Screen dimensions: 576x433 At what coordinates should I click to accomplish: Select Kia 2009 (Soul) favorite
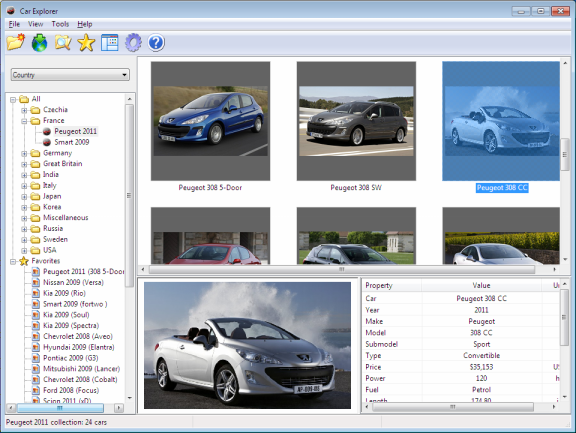pyautogui.click(x=66, y=315)
